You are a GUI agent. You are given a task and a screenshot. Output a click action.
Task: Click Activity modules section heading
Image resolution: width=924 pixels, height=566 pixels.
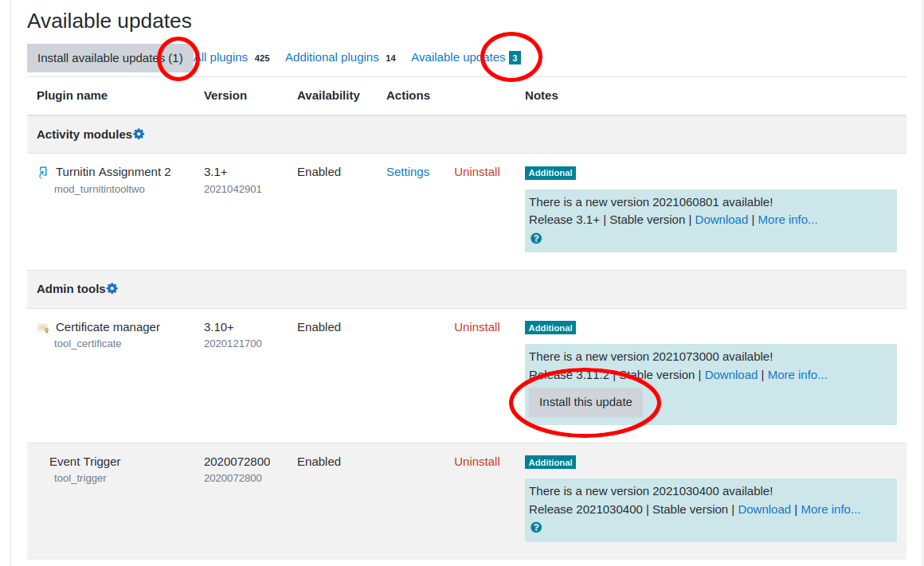pos(84,135)
